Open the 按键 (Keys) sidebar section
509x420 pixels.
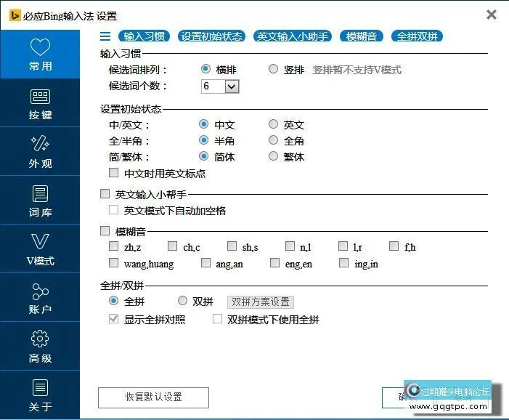point(40,105)
